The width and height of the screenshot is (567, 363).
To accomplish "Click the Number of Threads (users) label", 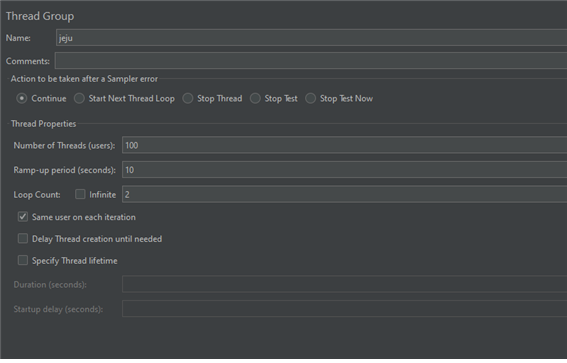I will tap(64, 145).
